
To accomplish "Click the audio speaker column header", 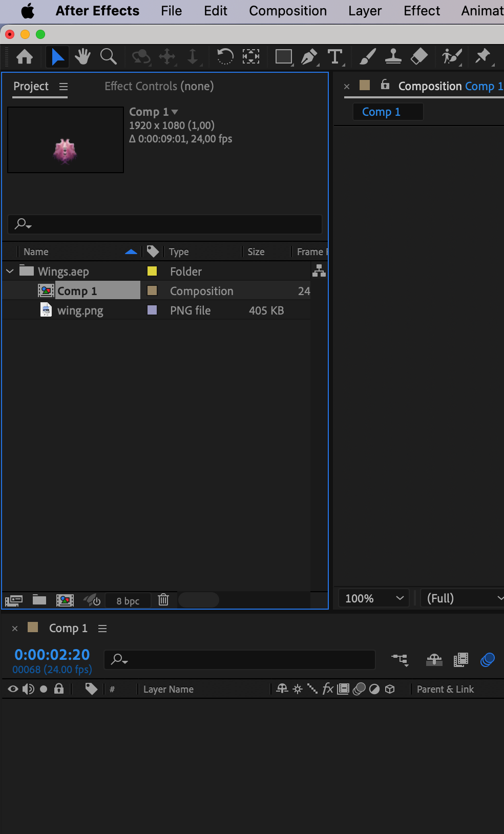I will click(x=28, y=689).
